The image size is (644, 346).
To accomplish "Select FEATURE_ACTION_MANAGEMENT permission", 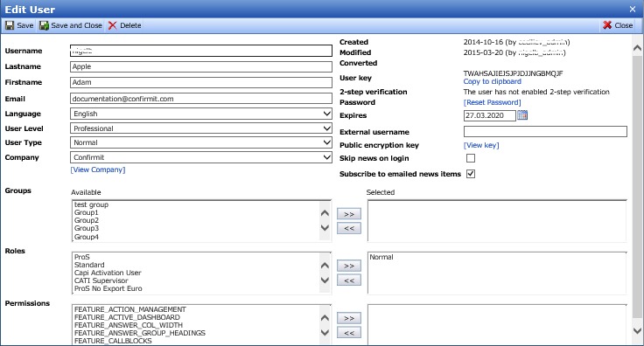I will tap(130, 309).
